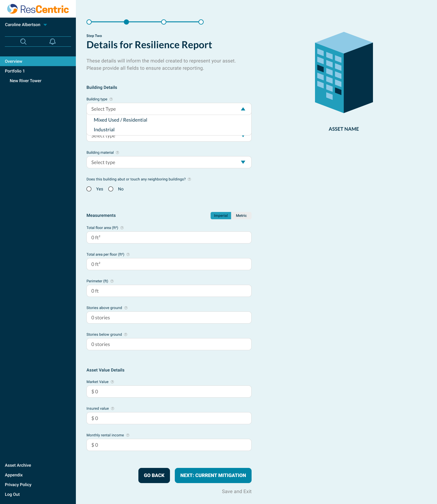The image size is (437, 504).
Task: Click the Total floor area input field
Action: pyautogui.click(x=169, y=237)
